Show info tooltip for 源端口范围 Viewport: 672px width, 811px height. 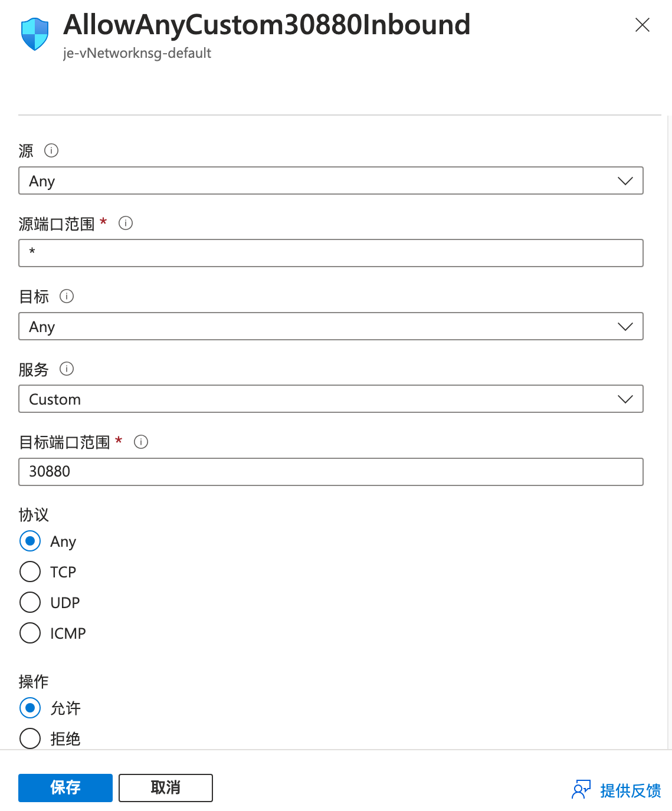126,223
